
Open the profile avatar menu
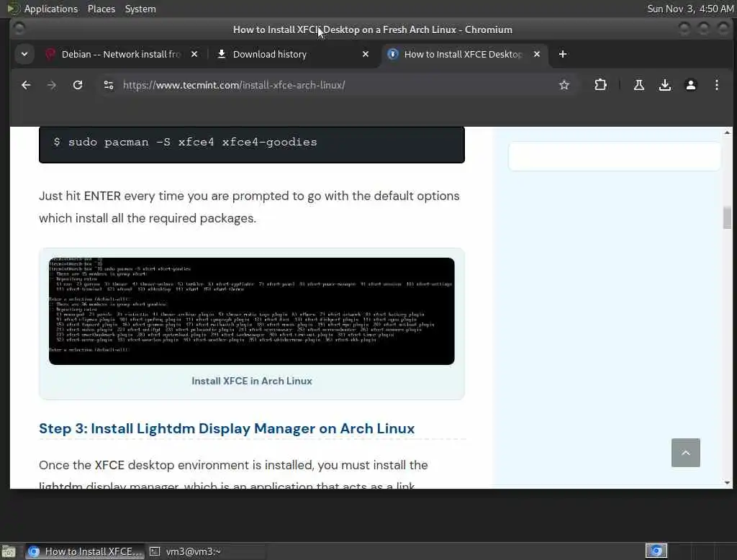tap(690, 85)
